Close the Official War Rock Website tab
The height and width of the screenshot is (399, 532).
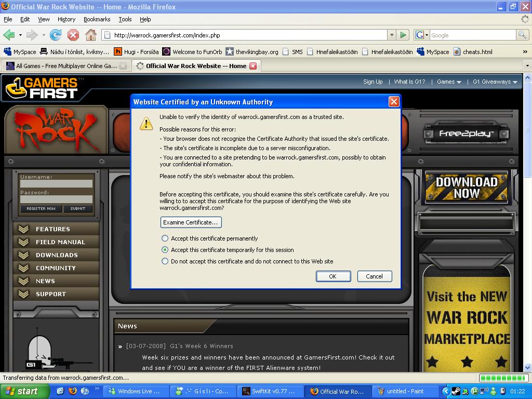pos(253,66)
